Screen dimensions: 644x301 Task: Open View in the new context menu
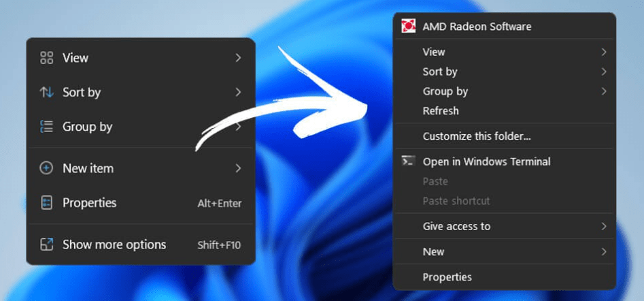141,58
